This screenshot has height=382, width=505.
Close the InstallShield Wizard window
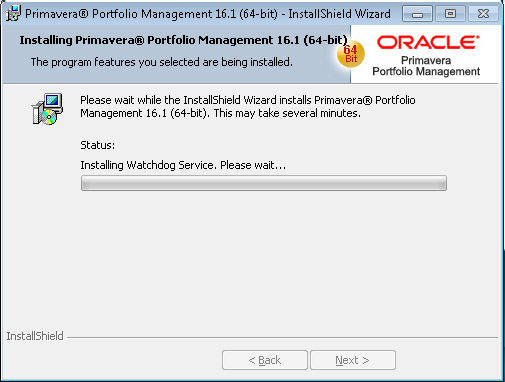pyautogui.click(x=483, y=14)
